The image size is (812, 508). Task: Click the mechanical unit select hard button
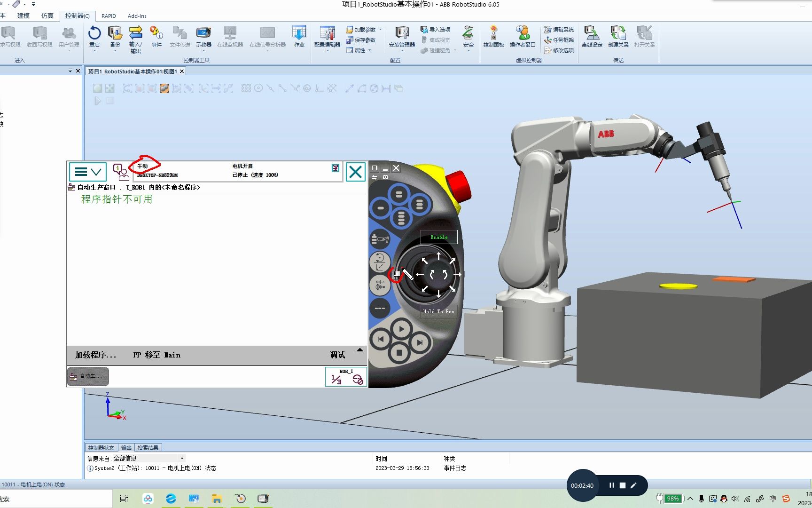coord(381,239)
